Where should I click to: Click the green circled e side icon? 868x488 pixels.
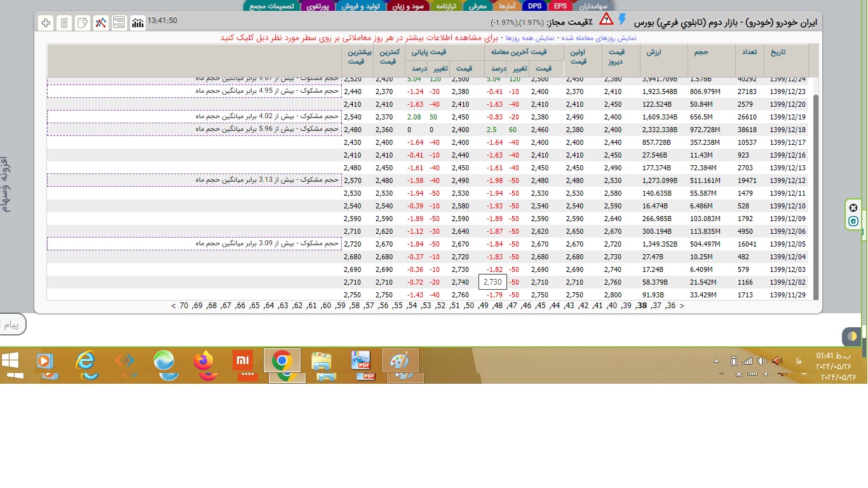(853, 221)
